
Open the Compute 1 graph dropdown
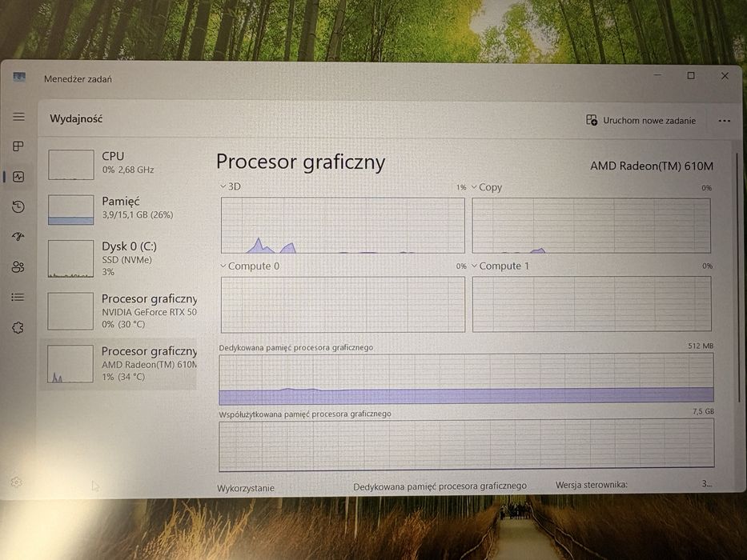click(x=500, y=266)
